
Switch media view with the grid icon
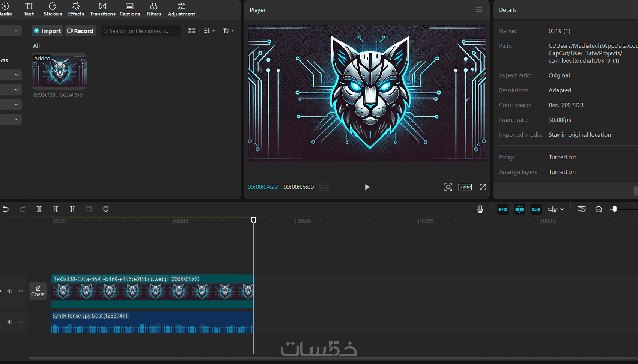[192, 31]
